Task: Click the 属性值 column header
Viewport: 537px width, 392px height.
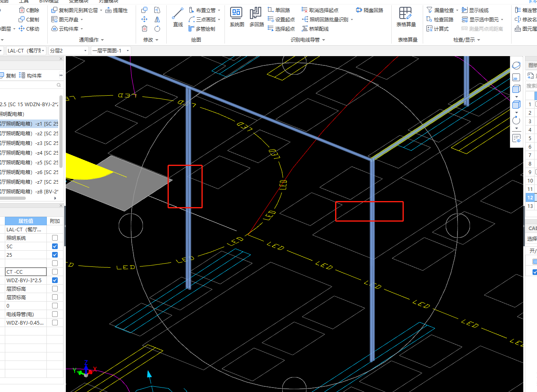Action: tap(26, 221)
